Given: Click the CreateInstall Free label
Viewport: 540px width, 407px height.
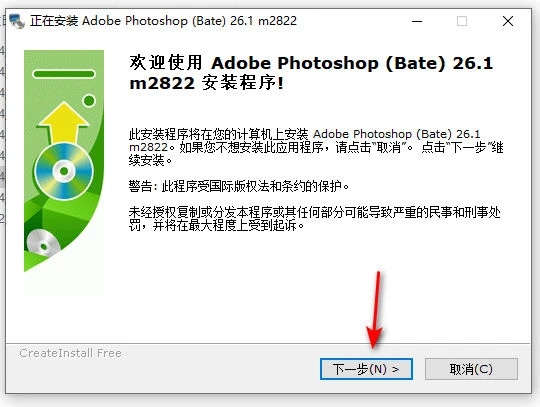Looking at the screenshot, I should [x=71, y=353].
